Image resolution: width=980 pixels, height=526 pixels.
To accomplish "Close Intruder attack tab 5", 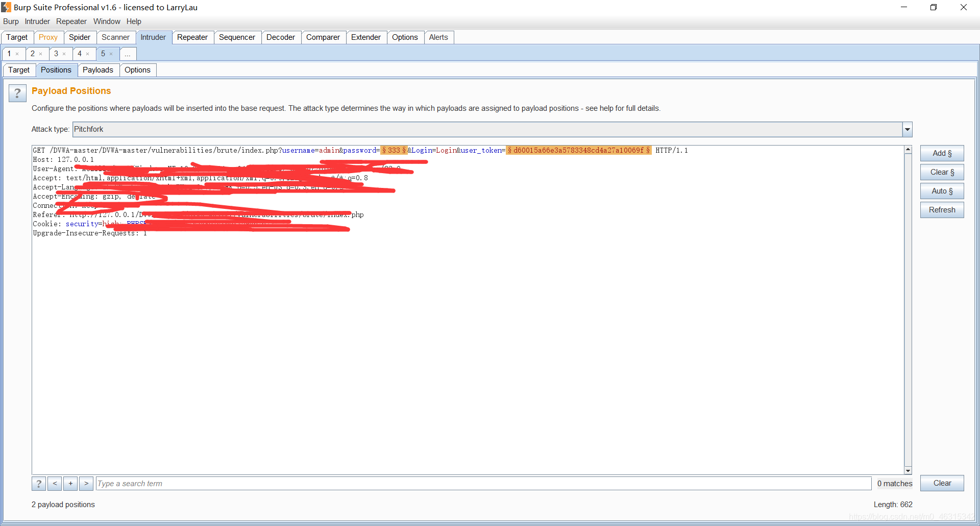I will click(111, 54).
